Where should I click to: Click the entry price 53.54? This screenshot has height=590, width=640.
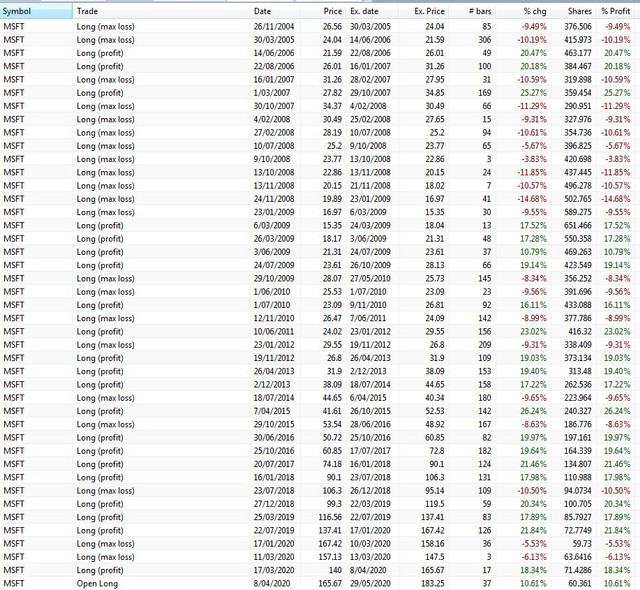332,424
